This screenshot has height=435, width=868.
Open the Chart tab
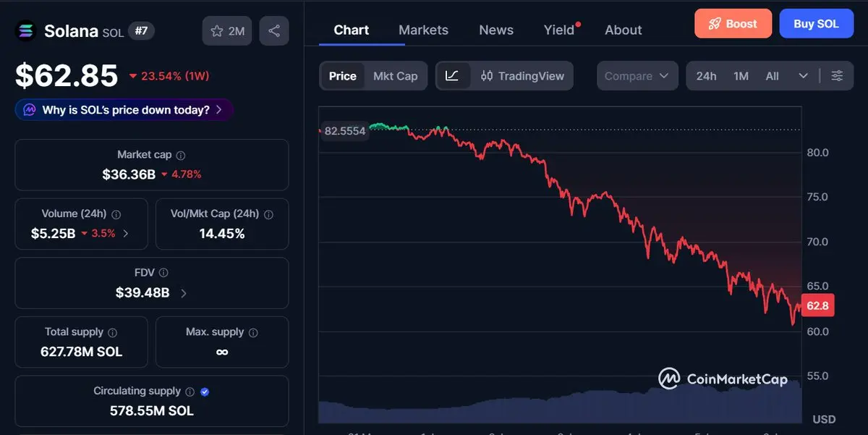click(352, 30)
